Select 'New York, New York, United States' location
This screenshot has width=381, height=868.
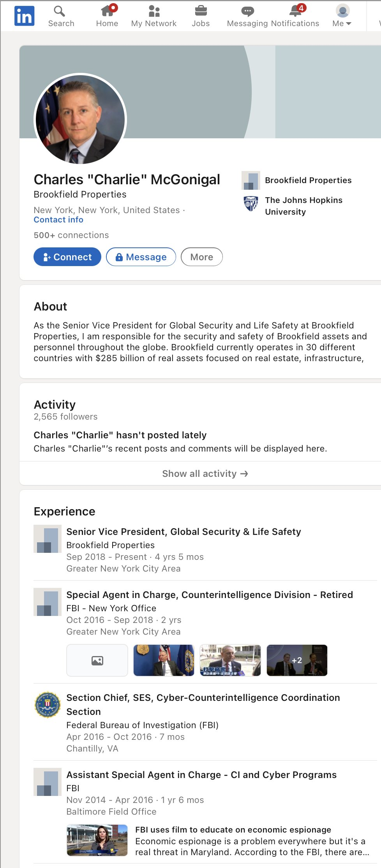point(107,210)
